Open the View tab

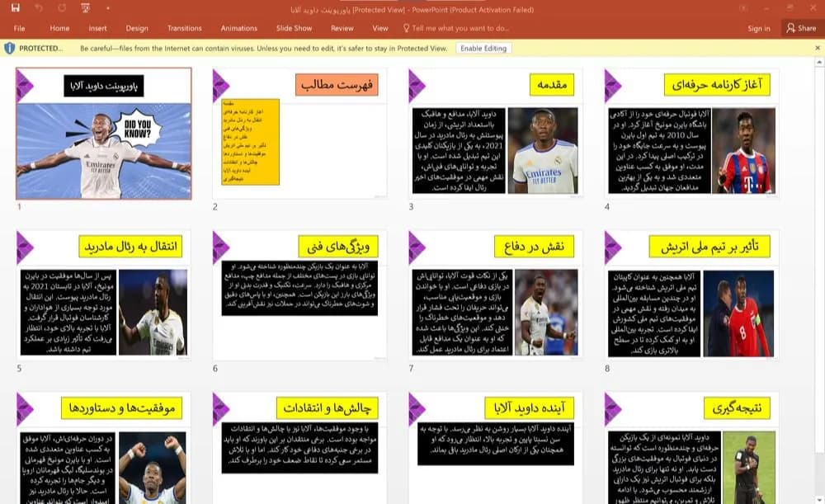pos(379,28)
